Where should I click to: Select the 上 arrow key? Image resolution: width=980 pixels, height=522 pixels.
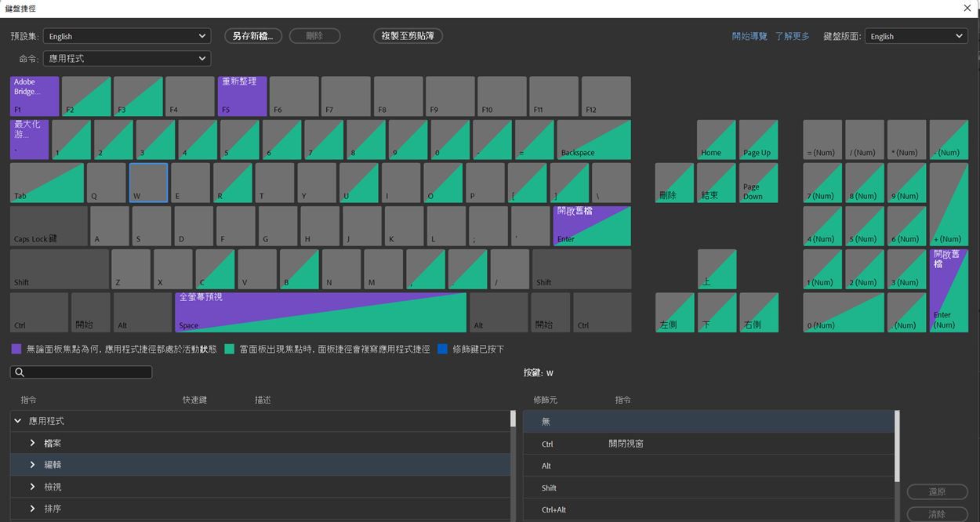717,269
